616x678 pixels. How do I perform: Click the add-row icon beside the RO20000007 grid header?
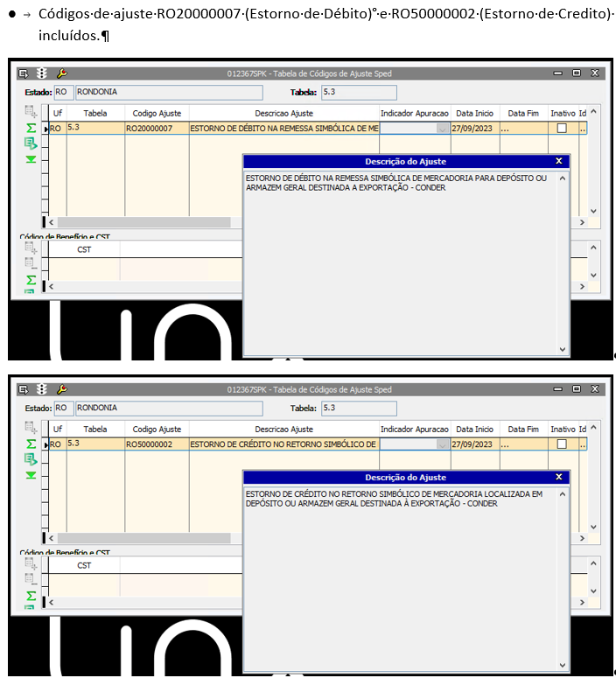pyautogui.click(x=31, y=112)
